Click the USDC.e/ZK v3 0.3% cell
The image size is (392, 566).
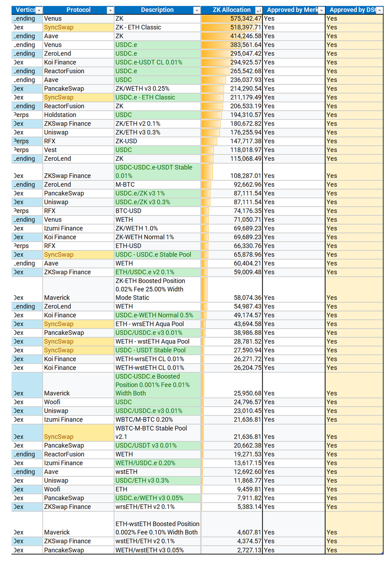(x=157, y=202)
